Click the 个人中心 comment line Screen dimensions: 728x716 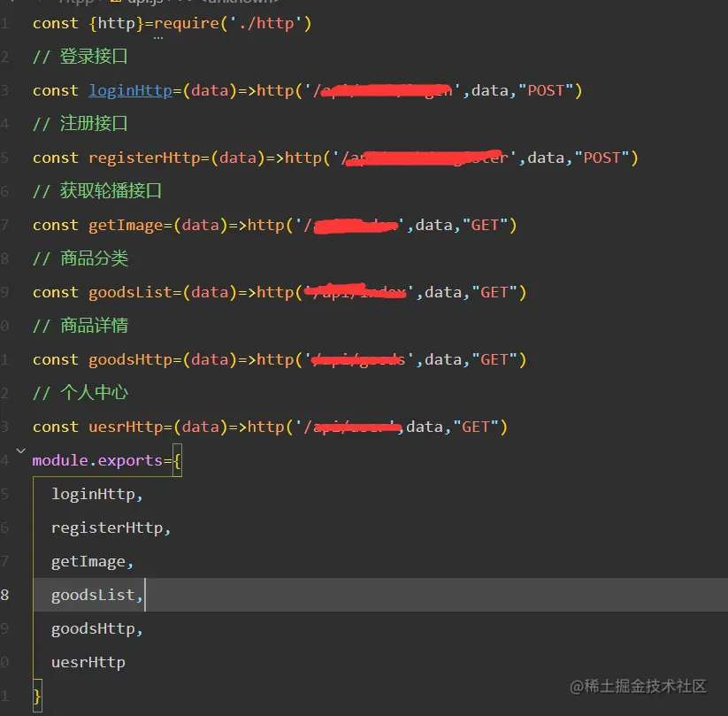point(80,393)
